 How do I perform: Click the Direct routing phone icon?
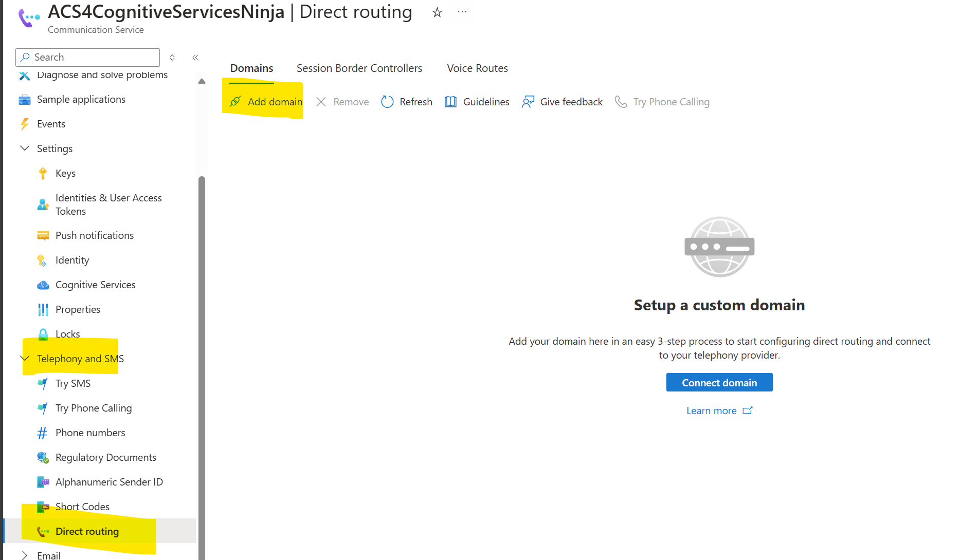43,532
